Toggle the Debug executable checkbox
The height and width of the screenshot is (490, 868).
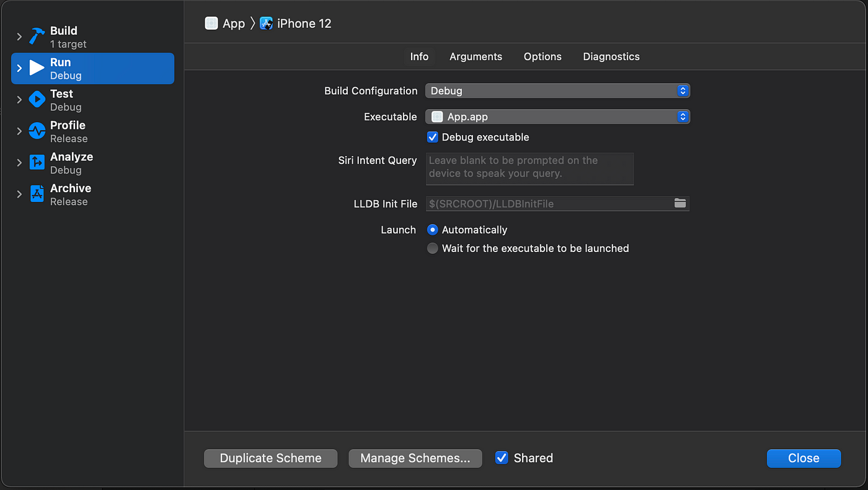(x=433, y=137)
